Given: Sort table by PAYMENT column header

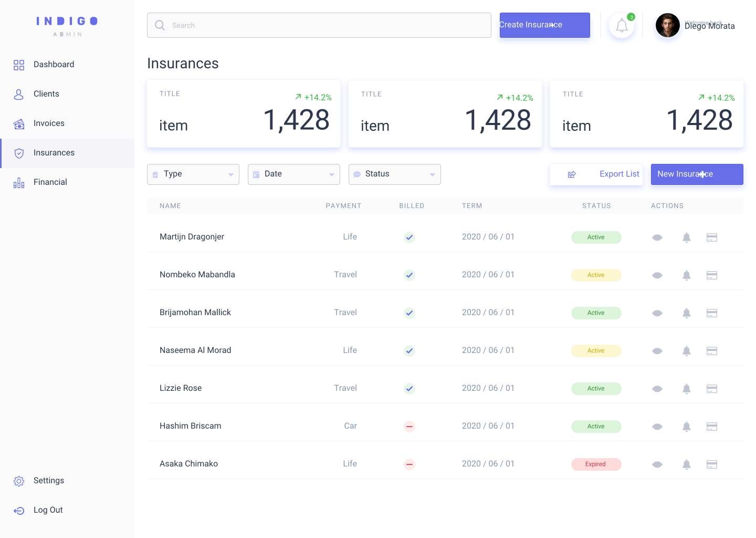Looking at the screenshot, I should 343,206.
